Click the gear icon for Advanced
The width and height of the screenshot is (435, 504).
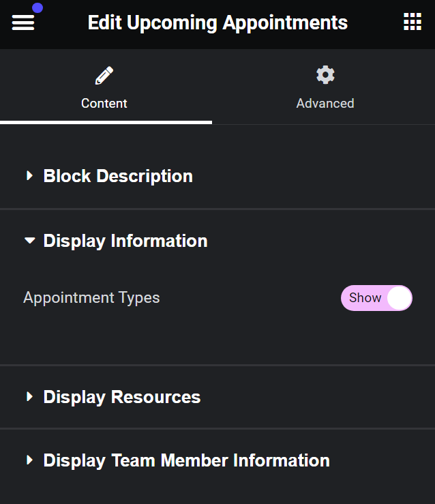tap(325, 75)
